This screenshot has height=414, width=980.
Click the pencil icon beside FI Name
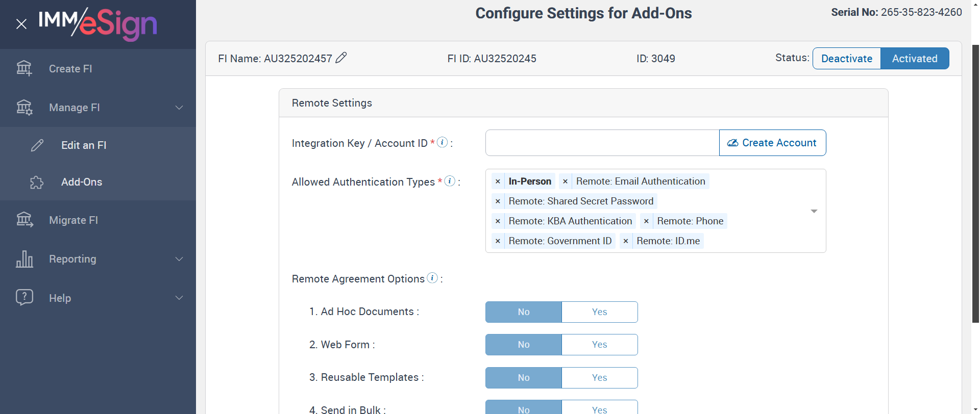click(x=341, y=58)
